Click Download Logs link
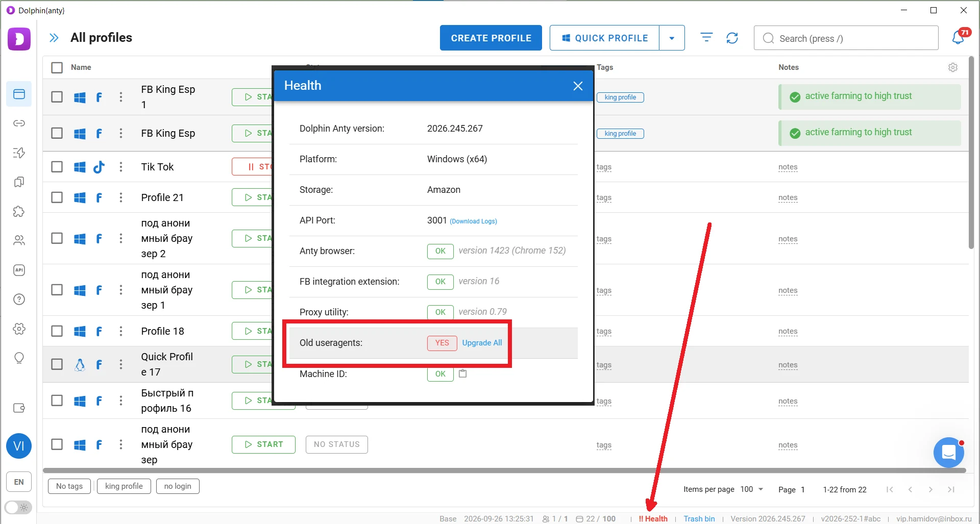The height and width of the screenshot is (524, 980). (x=473, y=221)
